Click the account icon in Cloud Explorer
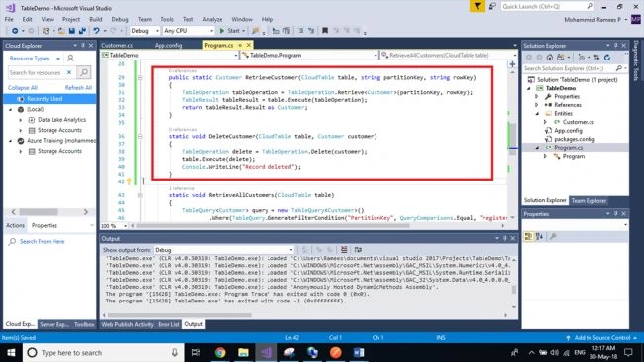644x362 pixels. 70,59
